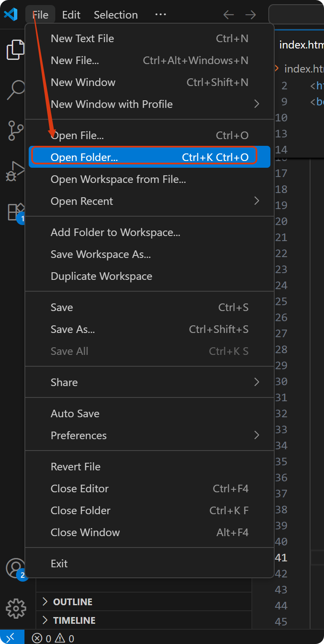This screenshot has width=324, height=644.
Task: Click the three-dots more menus button
Action: (161, 15)
